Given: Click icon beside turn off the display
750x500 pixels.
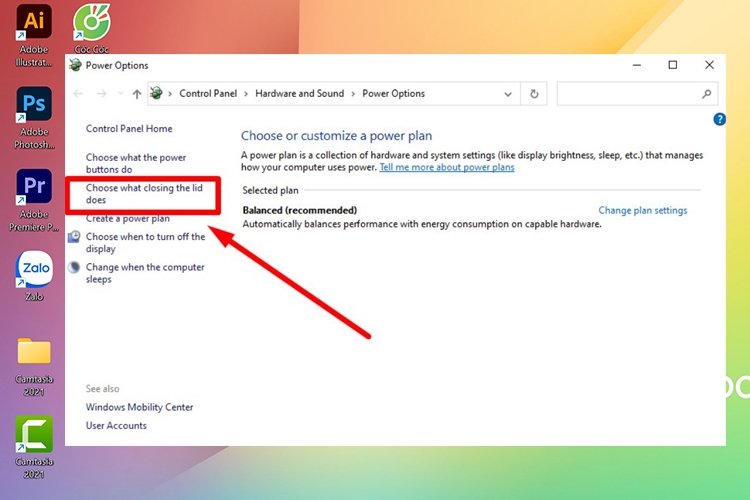Looking at the screenshot, I should pos(74,237).
